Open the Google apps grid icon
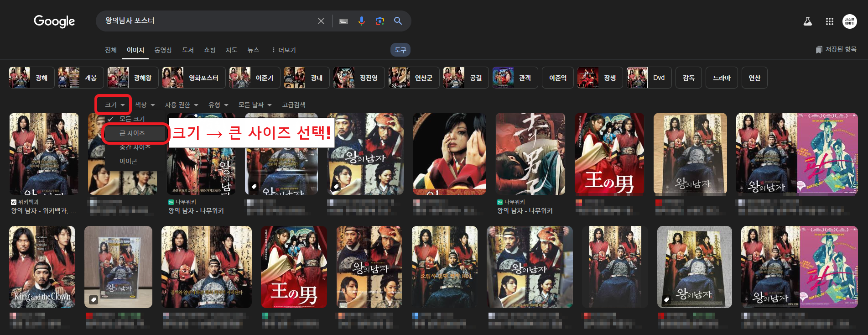 (830, 21)
